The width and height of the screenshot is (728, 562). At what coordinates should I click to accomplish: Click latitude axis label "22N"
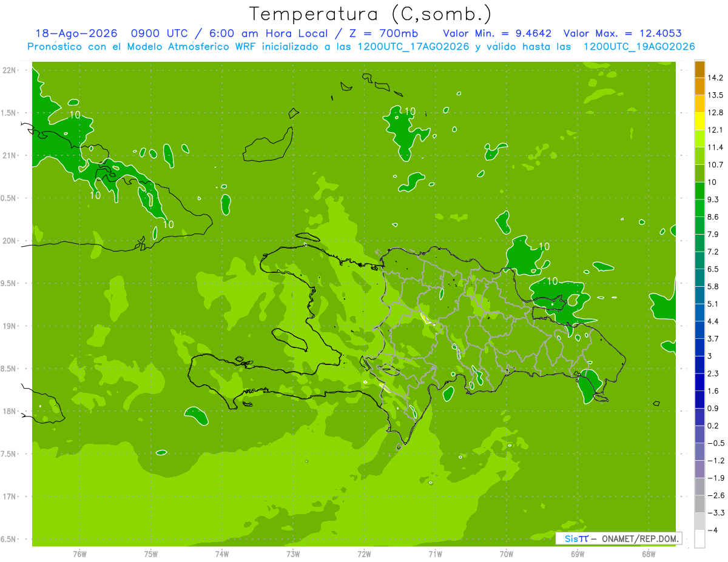[9, 70]
